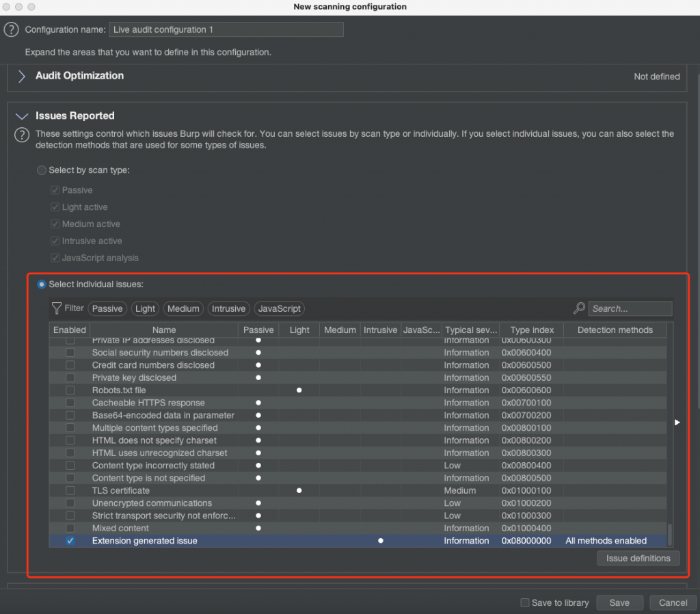Viewport: 700px width, 614px height.
Task: Select the 'Content type is not specified' row
Action: pyautogui.click(x=358, y=478)
